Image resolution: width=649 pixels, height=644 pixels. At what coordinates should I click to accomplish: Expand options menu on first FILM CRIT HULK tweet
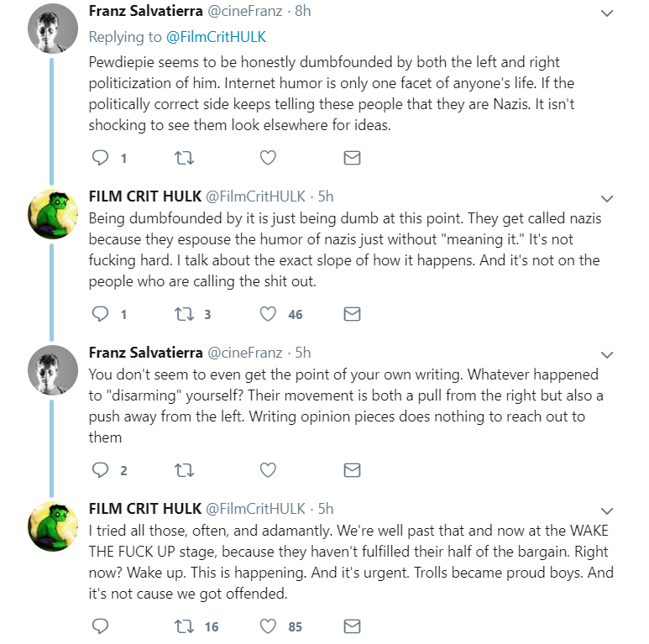pos(607,199)
